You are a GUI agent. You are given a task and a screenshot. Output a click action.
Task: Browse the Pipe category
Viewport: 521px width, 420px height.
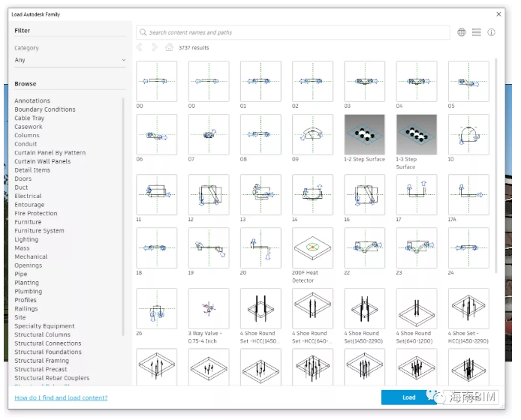click(x=20, y=274)
